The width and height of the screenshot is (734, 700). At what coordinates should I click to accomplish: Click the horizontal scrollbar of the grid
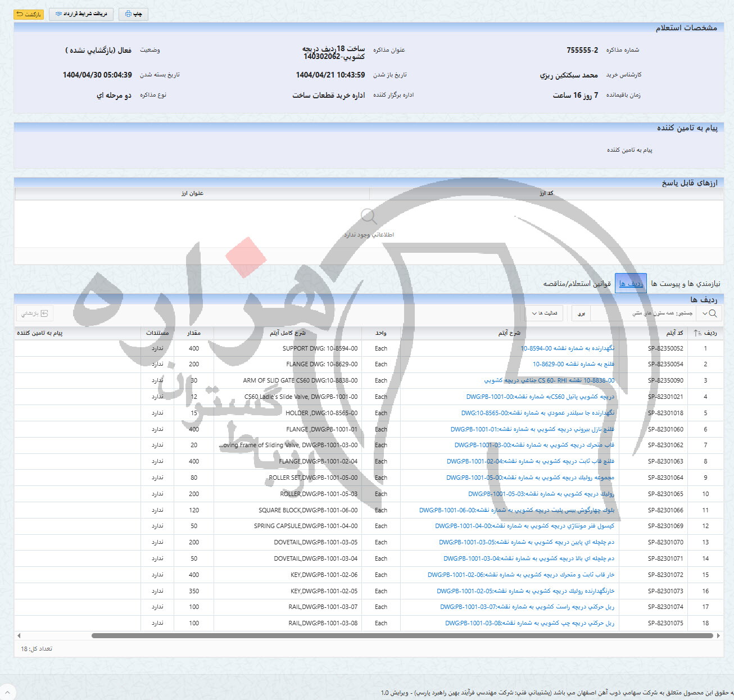pyautogui.click(x=393, y=636)
